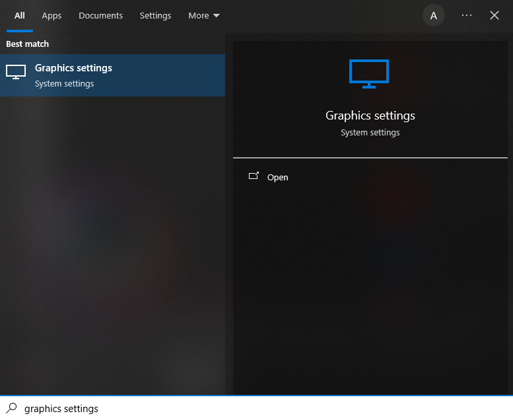Click the Graphics settings title in the preview pane
This screenshot has width=513, height=420.
(370, 116)
